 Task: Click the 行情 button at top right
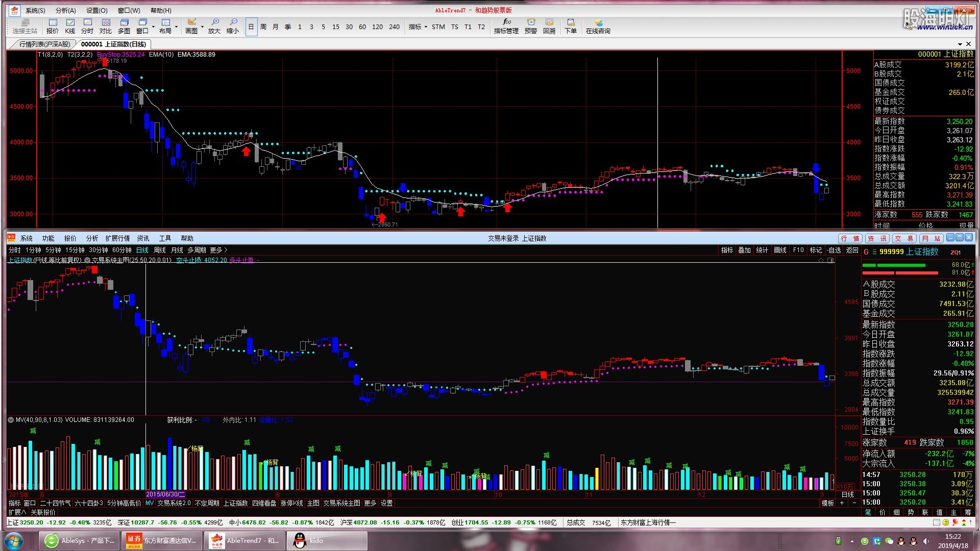[850, 238]
